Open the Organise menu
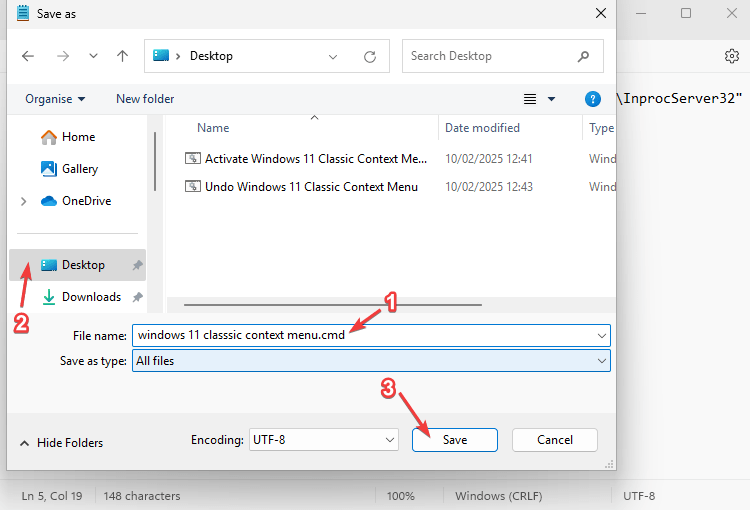The image size is (750, 510). (55, 99)
